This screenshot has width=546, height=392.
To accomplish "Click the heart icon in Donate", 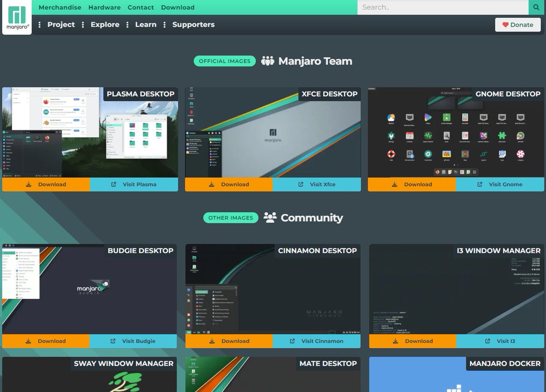I will (x=505, y=25).
